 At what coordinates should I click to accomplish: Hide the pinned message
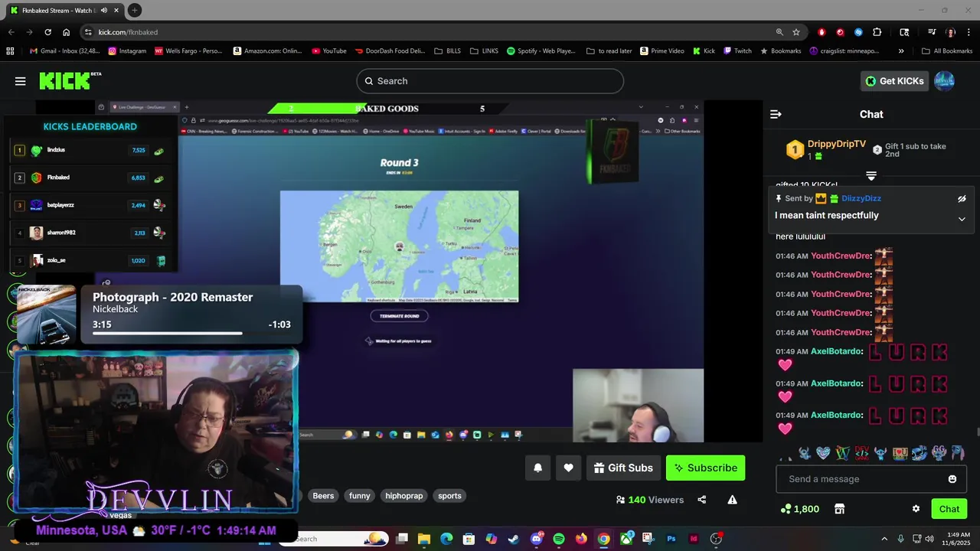[962, 198]
